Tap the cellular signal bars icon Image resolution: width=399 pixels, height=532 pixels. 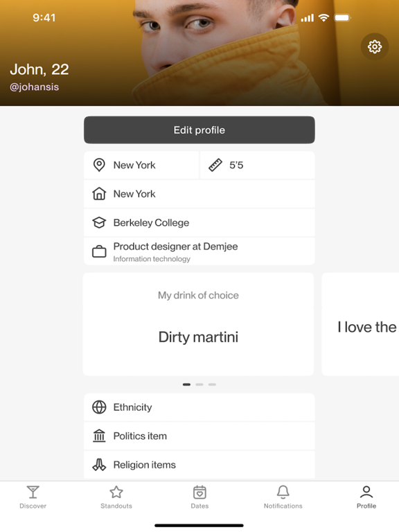point(308,18)
